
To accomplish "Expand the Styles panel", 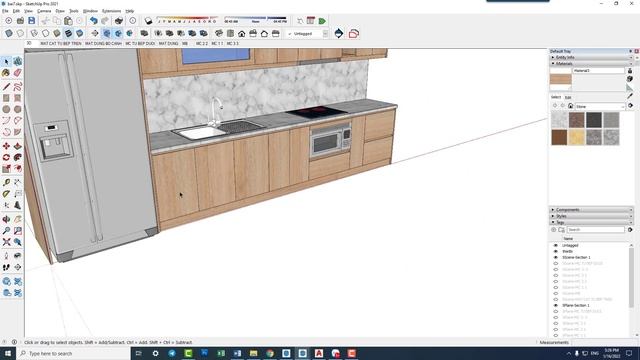I will click(553, 216).
